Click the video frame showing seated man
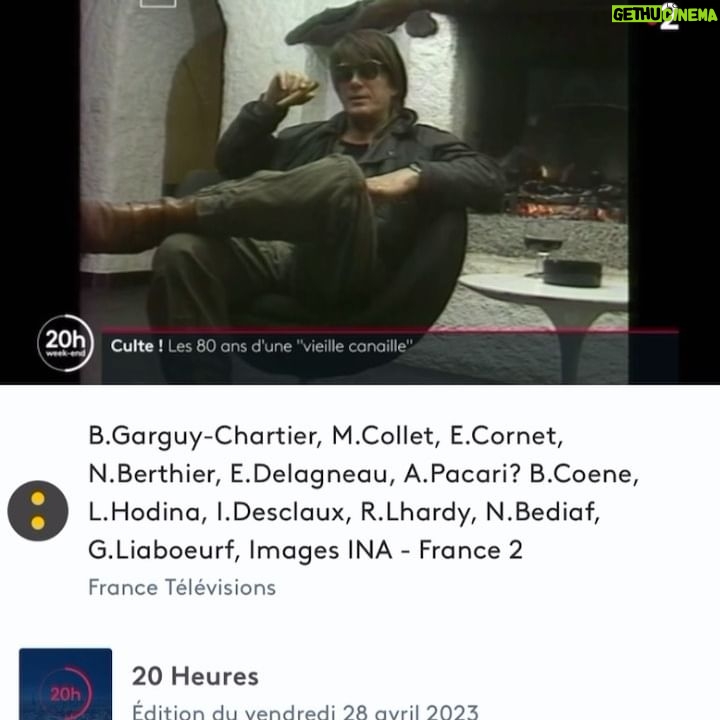This screenshot has height=720, width=720. [354, 192]
